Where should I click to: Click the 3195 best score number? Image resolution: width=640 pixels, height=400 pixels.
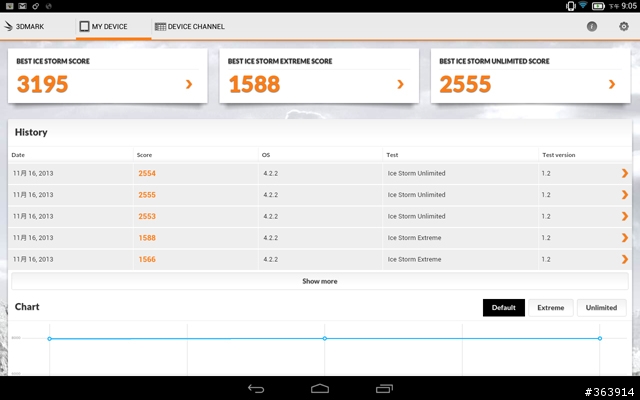pyautogui.click(x=42, y=84)
